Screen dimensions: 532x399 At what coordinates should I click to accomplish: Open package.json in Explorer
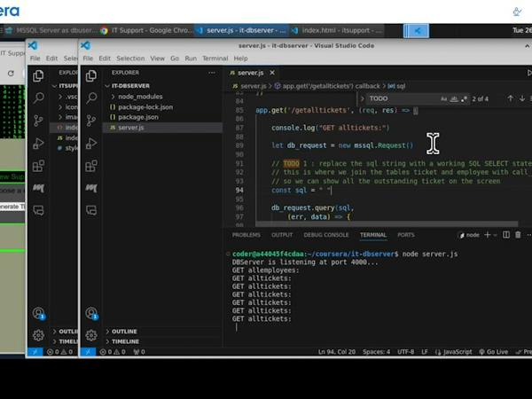point(138,117)
